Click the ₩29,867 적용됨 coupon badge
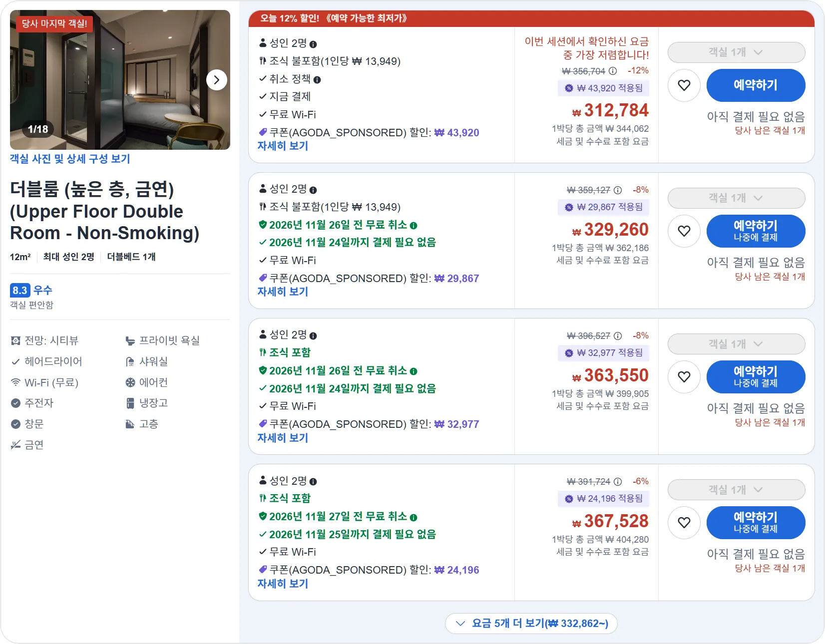Image resolution: width=825 pixels, height=644 pixels. 603,207
